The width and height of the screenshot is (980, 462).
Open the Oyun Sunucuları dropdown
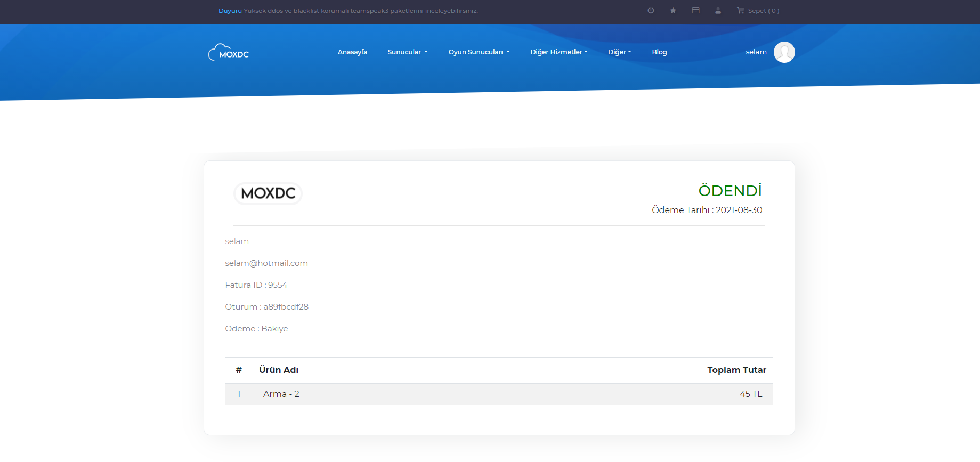479,52
